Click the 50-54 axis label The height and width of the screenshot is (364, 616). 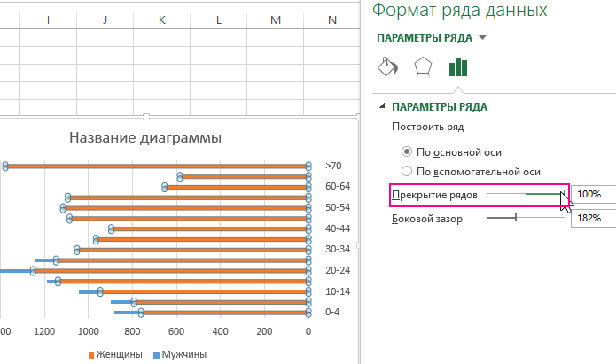coord(338,207)
